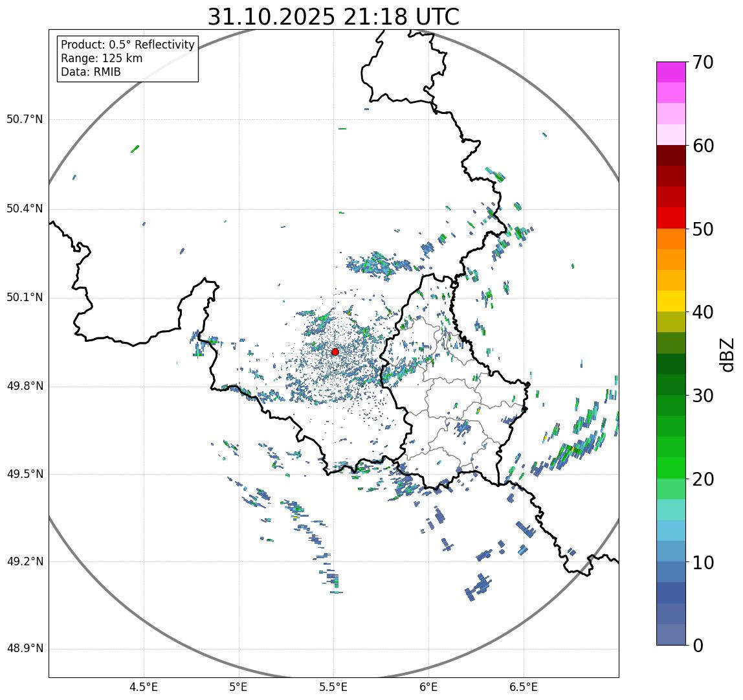This screenshot has height=700, width=743.
Task: Click the colorbar 60 tick label
Action: point(703,146)
